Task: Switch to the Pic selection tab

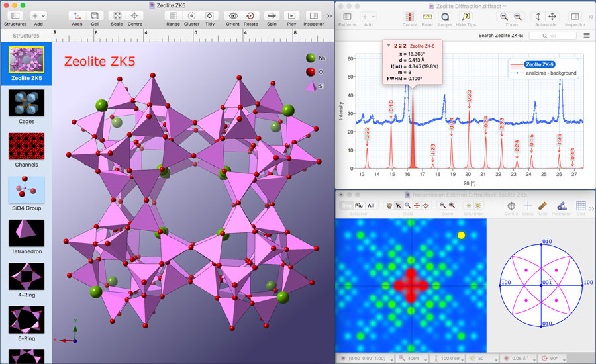Action: coord(359,206)
